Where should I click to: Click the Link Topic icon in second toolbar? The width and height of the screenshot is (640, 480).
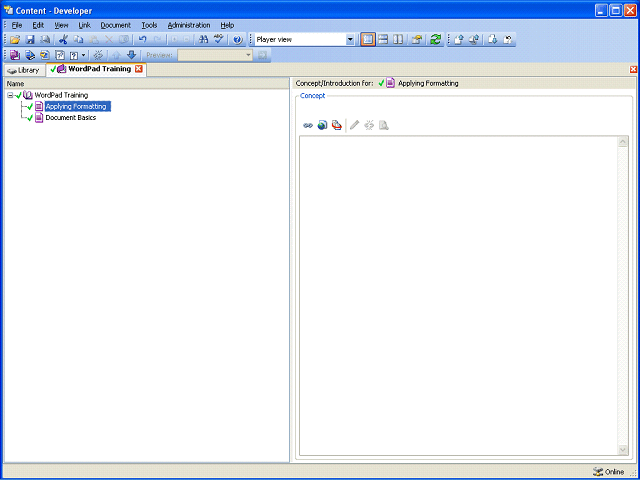45,55
